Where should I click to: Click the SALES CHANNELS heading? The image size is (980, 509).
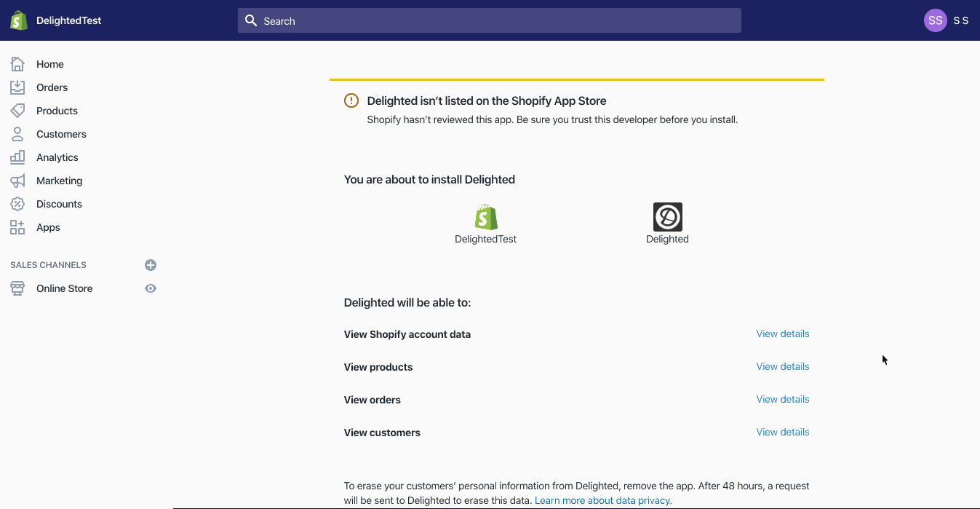click(49, 265)
